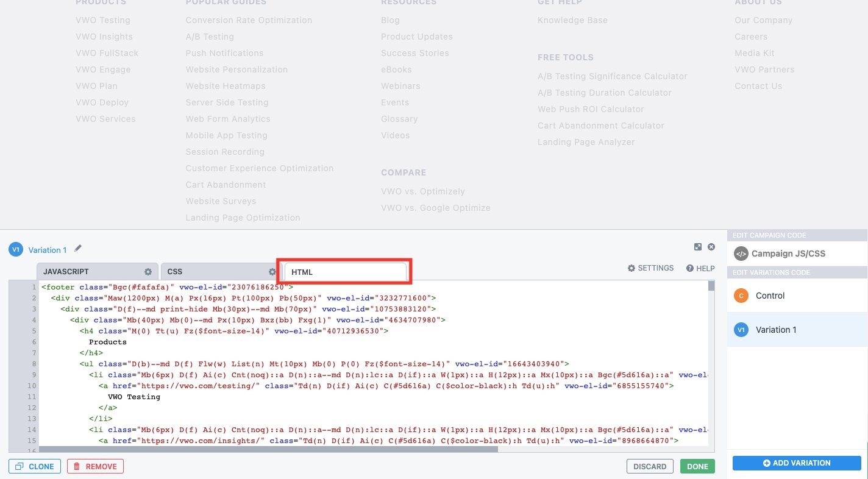Open Customer Experience Optimization guide

(260, 168)
